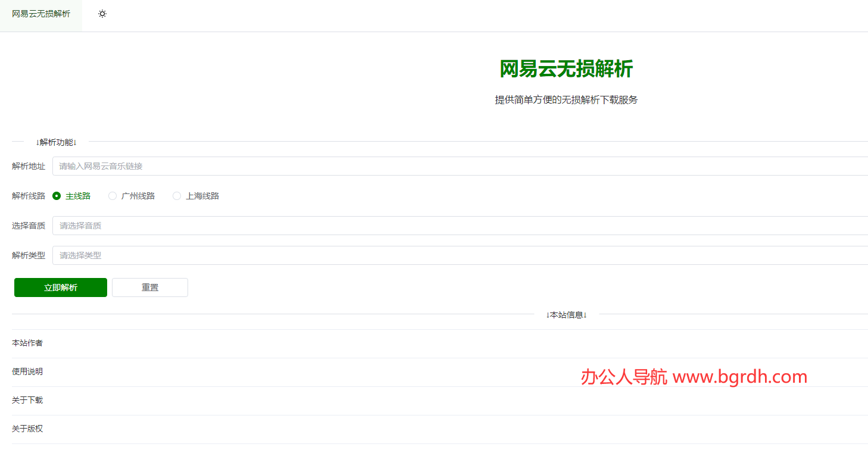This screenshot has height=450, width=868.
Task: Choose the 广州线路 radio option
Action: [113, 196]
